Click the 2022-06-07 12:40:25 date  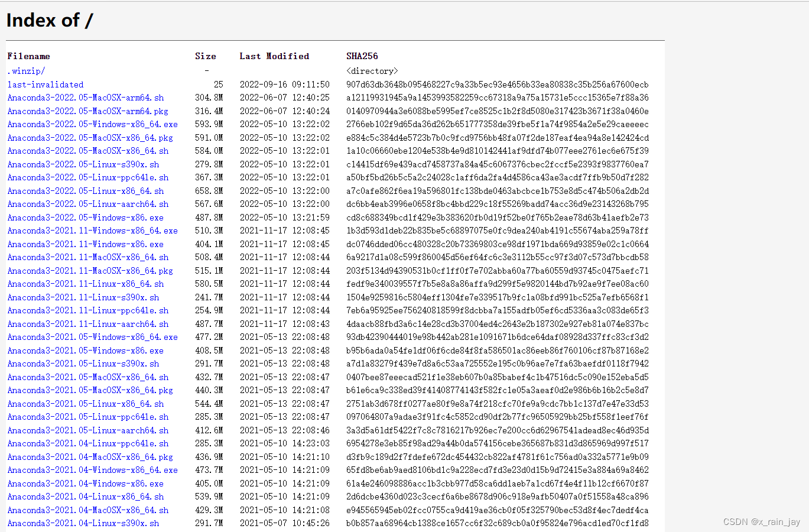click(285, 98)
